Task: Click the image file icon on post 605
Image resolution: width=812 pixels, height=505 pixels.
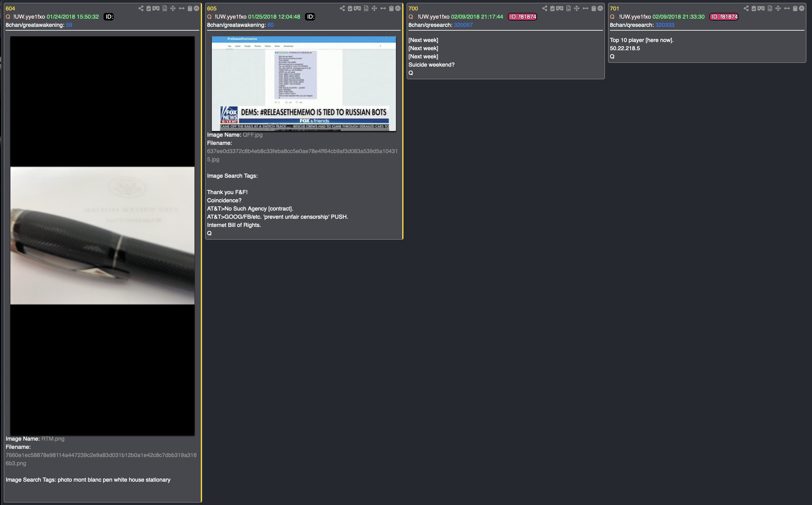Action: click(366, 8)
